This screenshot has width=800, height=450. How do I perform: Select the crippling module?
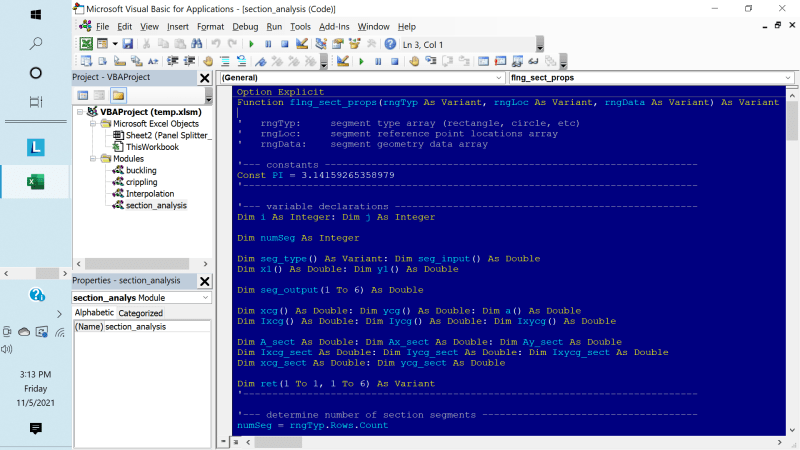coord(141,182)
